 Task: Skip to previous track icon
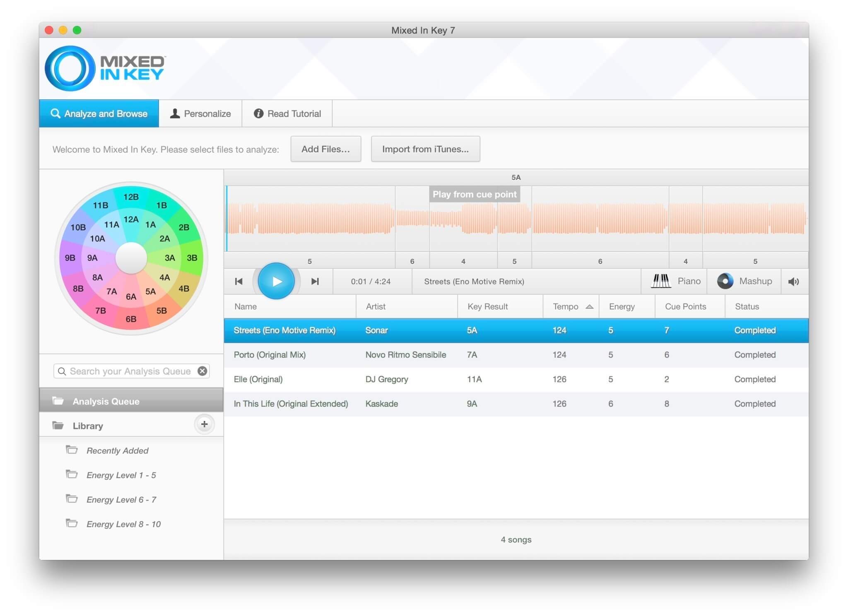pyautogui.click(x=239, y=282)
